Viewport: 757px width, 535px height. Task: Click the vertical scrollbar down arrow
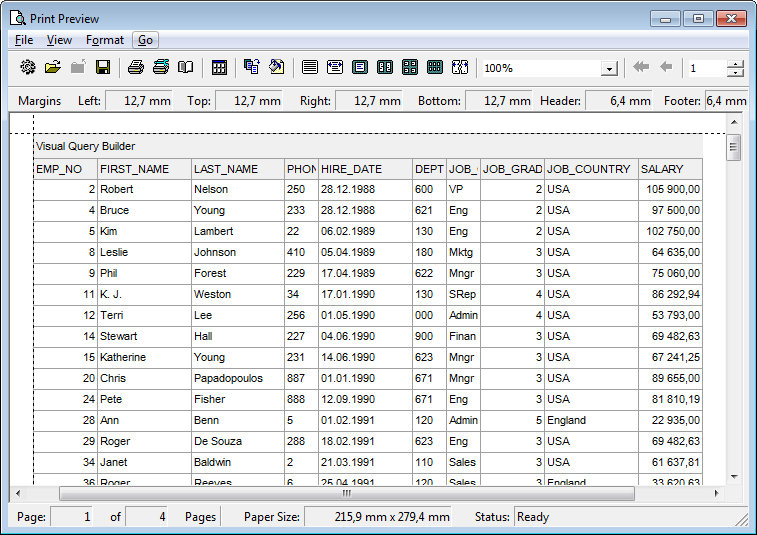point(733,476)
